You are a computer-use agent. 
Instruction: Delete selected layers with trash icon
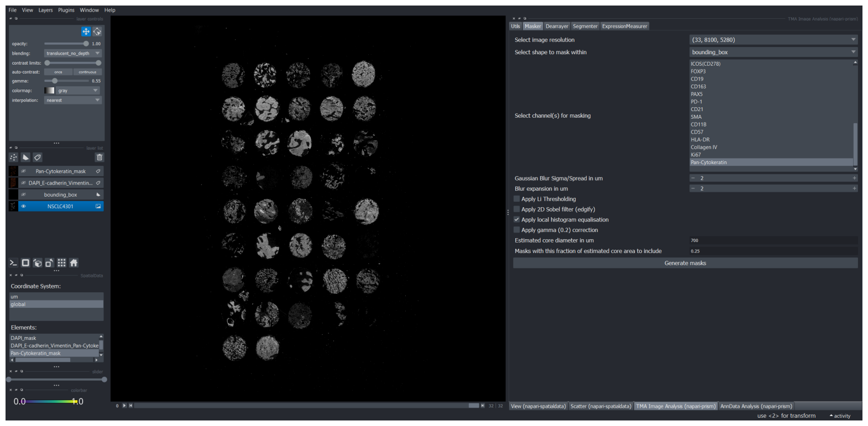coord(100,157)
